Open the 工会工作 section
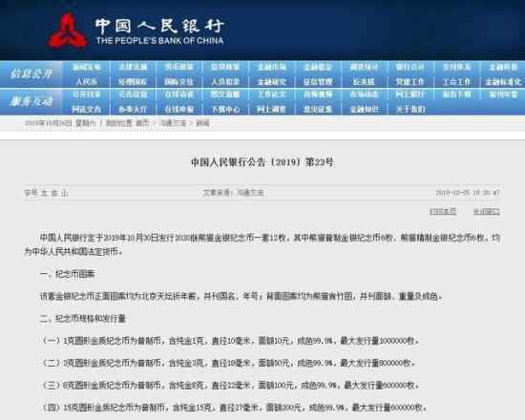This screenshot has width=525, height=420. pos(456,81)
